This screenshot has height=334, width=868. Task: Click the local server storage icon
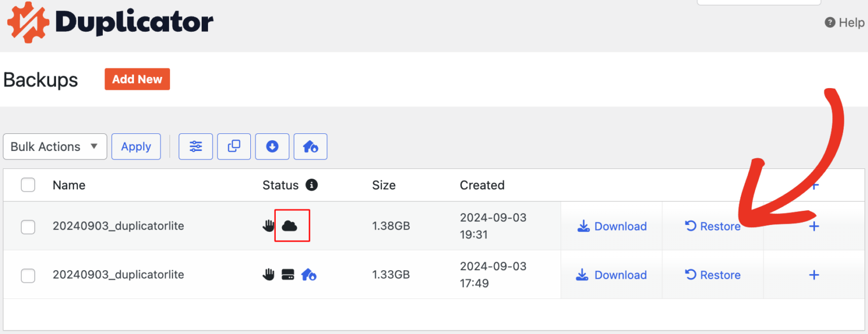click(x=287, y=275)
